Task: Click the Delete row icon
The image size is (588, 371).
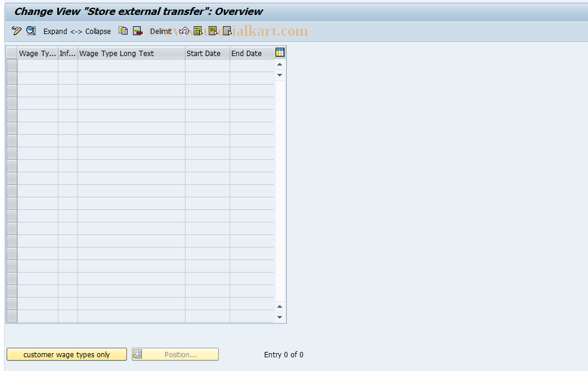Action: point(138,31)
